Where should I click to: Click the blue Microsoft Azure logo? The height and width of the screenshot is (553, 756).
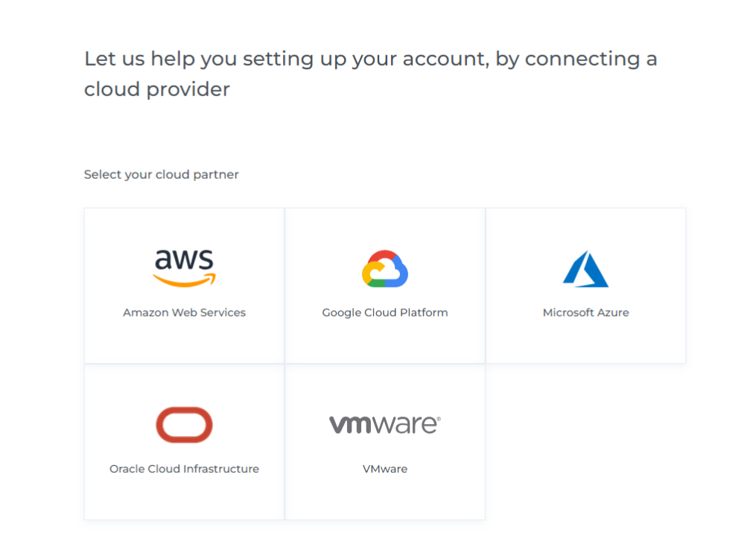coord(585,269)
